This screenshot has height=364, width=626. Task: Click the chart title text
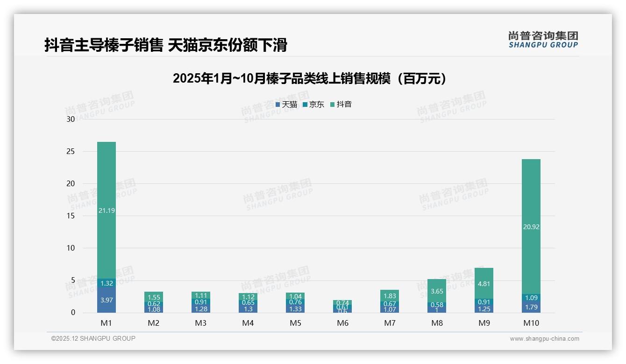click(311, 78)
